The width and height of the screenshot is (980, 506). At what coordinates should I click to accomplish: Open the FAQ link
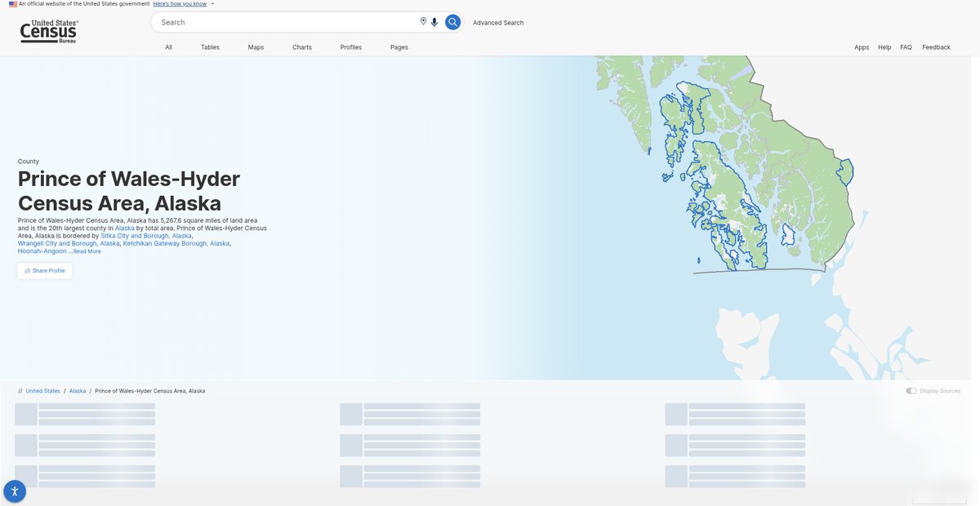point(906,47)
